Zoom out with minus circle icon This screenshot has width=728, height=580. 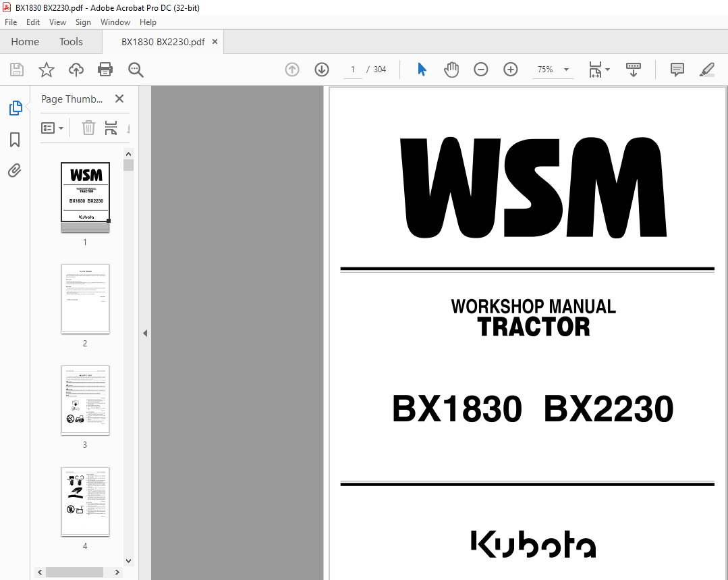click(x=480, y=70)
